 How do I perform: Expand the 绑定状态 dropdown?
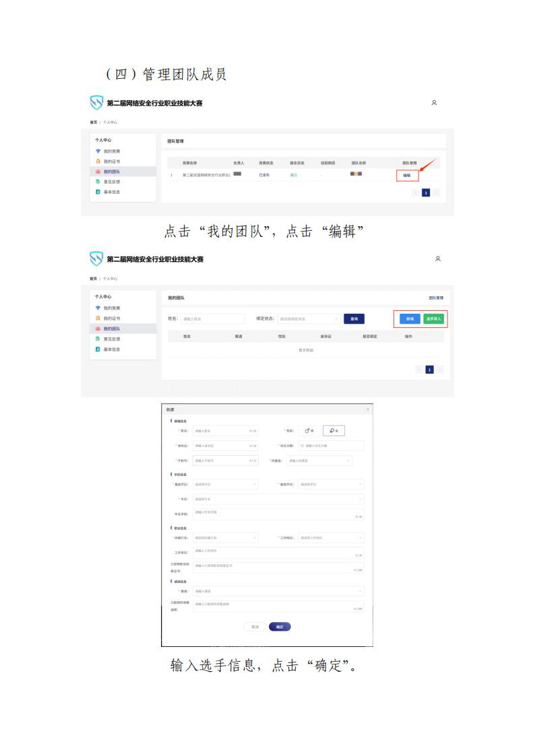tap(308, 319)
